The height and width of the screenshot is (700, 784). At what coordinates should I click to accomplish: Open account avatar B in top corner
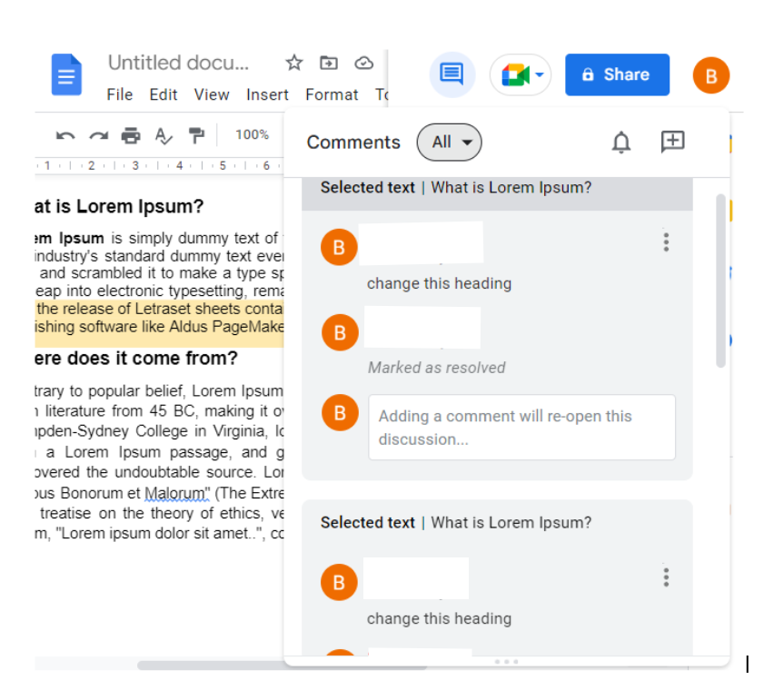pos(710,75)
